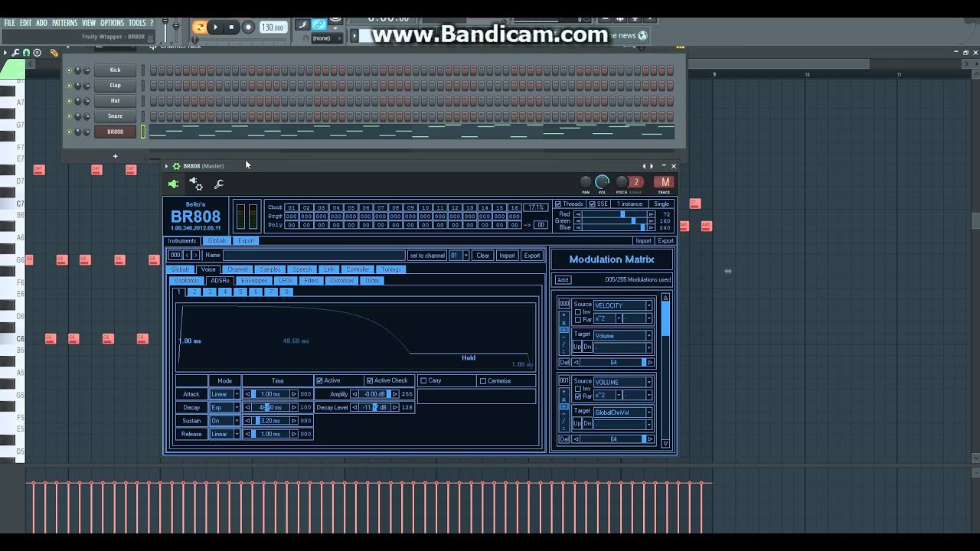Increase Release time with right arrow
The width and height of the screenshot is (980, 551).
point(294,434)
